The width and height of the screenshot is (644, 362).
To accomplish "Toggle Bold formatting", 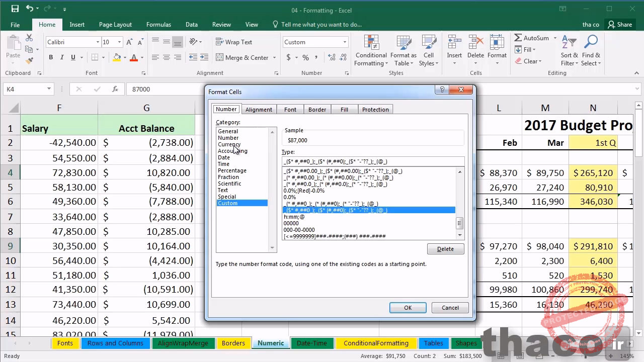I will (x=51, y=58).
